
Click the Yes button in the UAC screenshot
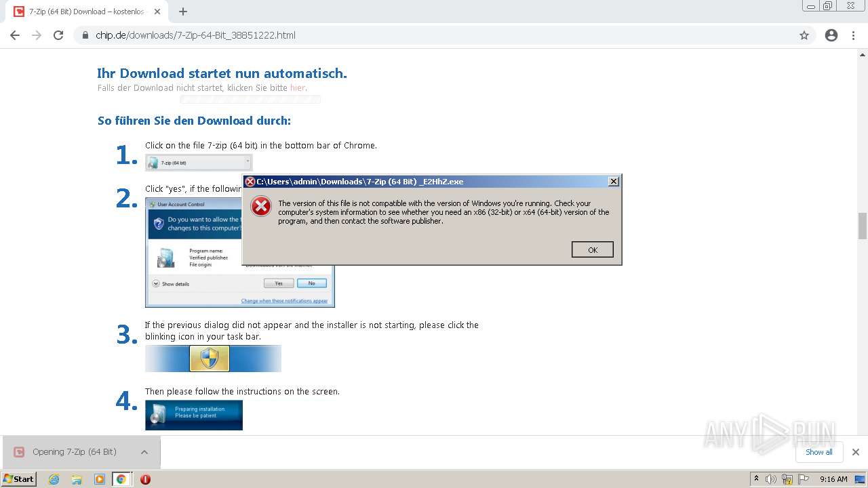coord(279,283)
